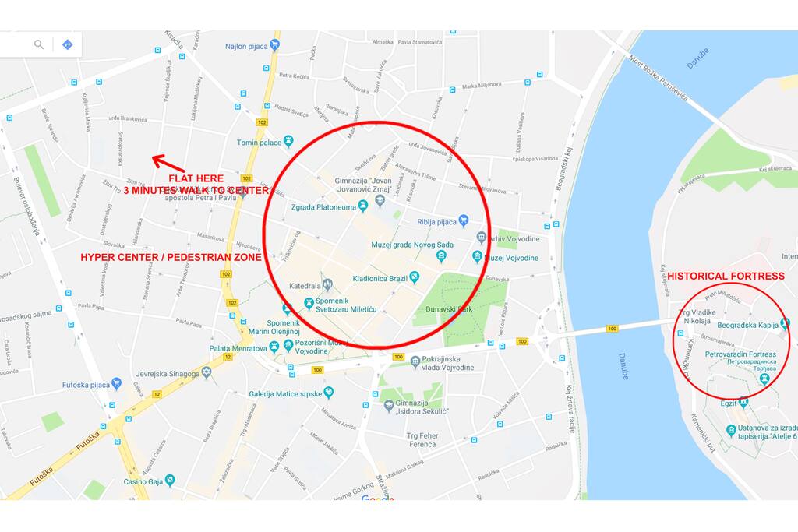798x532 pixels.
Task: Click the Beogradska Kapija marker icon
Action: (786, 323)
